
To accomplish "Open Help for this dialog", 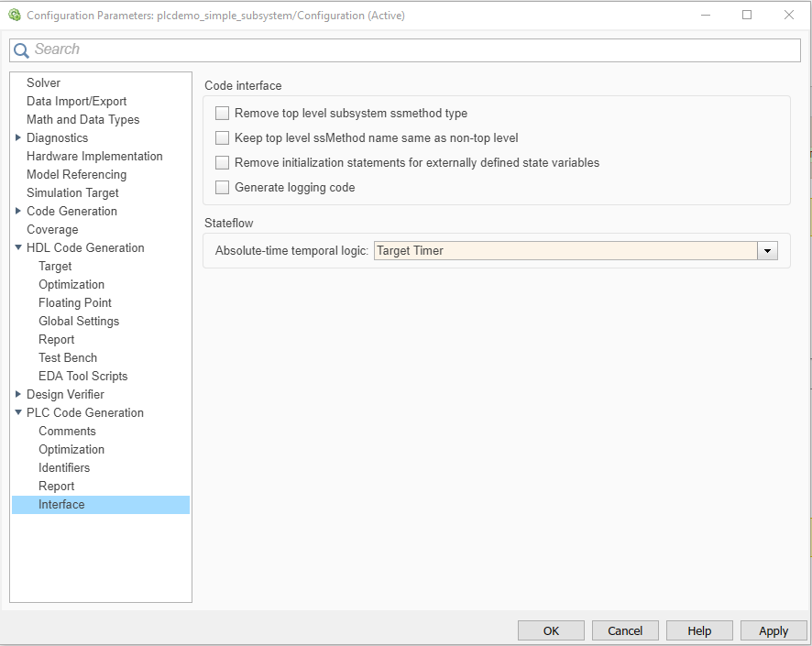I will click(699, 630).
